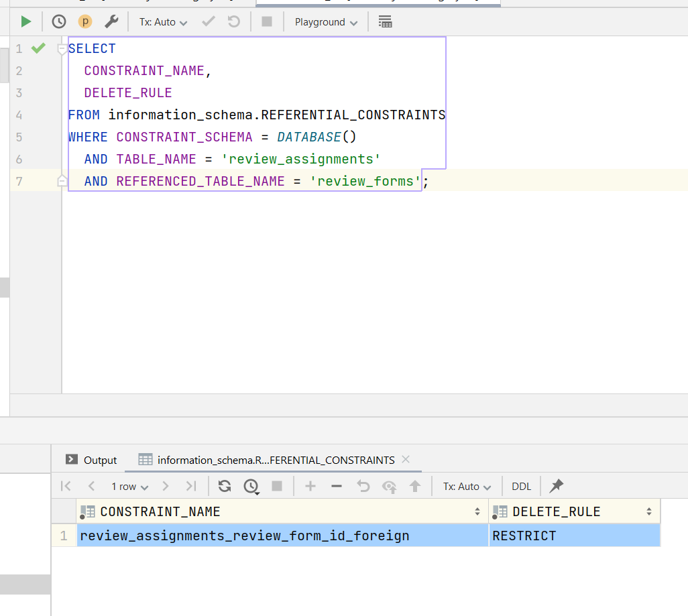Pin the results tab with pushpin icon
The image size is (688, 616).
pos(556,486)
